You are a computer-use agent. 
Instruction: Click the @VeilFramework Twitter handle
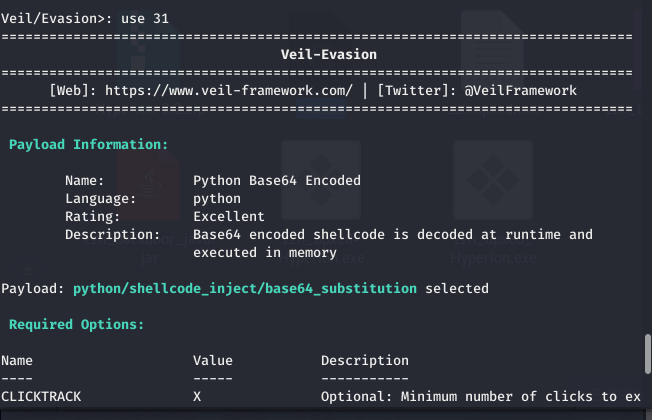(520, 90)
